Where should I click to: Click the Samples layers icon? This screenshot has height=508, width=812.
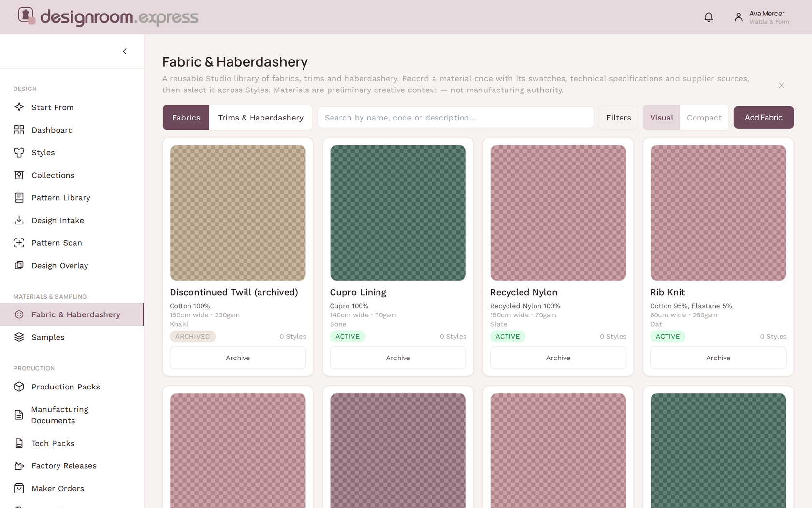pos(19,337)
